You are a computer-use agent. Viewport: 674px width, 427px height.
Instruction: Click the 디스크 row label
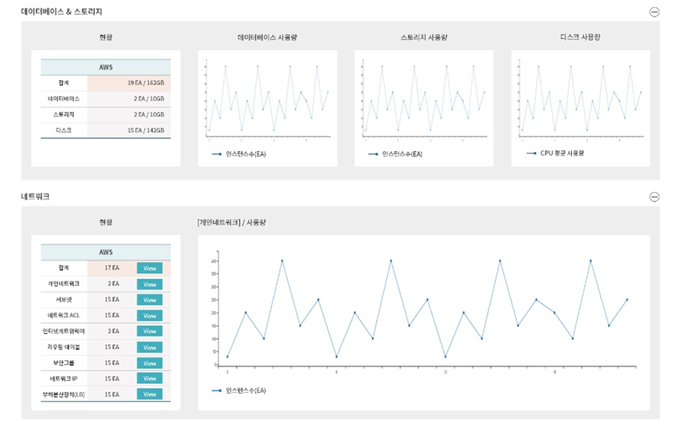(64, 130)
